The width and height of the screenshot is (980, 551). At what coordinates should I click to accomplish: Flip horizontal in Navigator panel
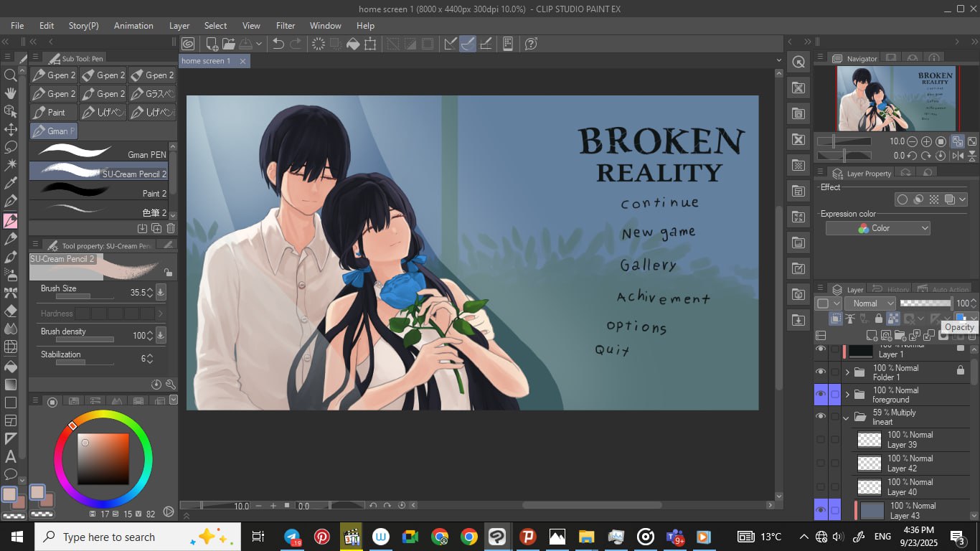point(958,156)
